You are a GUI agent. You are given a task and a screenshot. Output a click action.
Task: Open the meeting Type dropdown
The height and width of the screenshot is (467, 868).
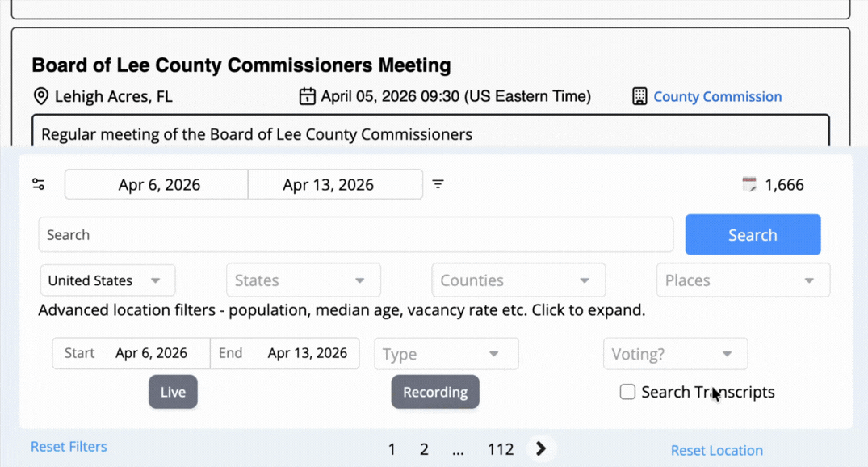pos(446,354)
